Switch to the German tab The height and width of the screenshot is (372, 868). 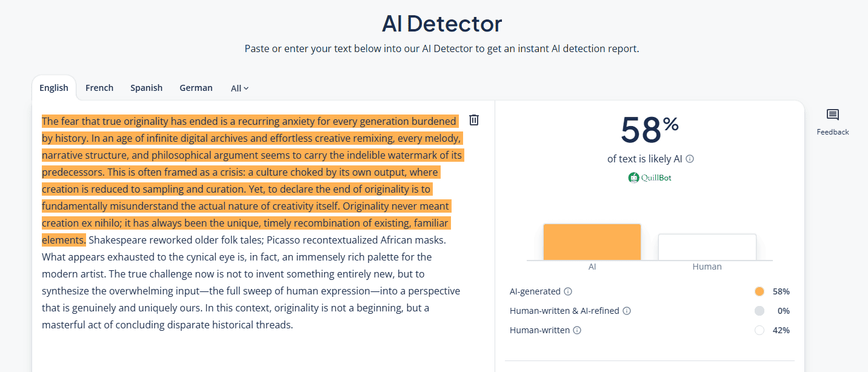(196, 88)
